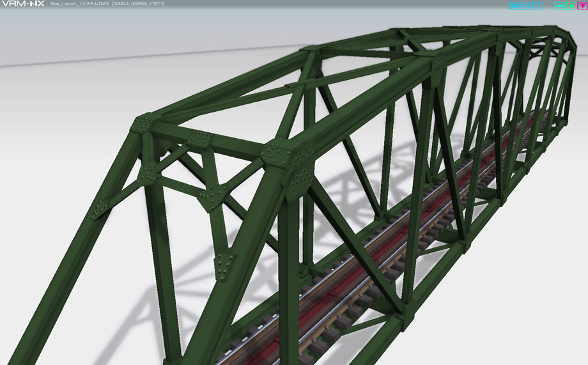Image resolution: width=588 pixels, height=365 pixels.
Task: Click the blue horizontal-bar view icon
Action: (527, 6)
